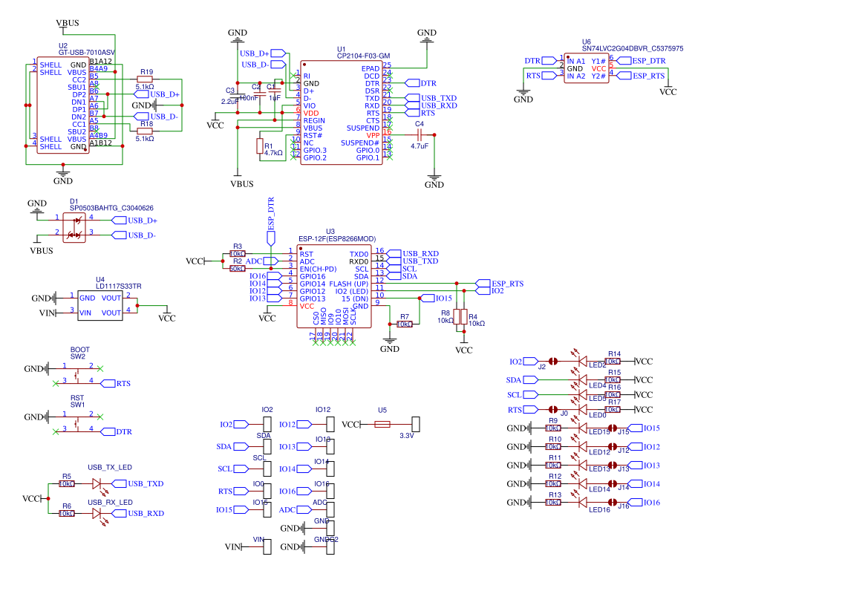Select the 4.7kΩ resistor value
The width and height of the screenshot is (868, 614).
tap(273, 153)
